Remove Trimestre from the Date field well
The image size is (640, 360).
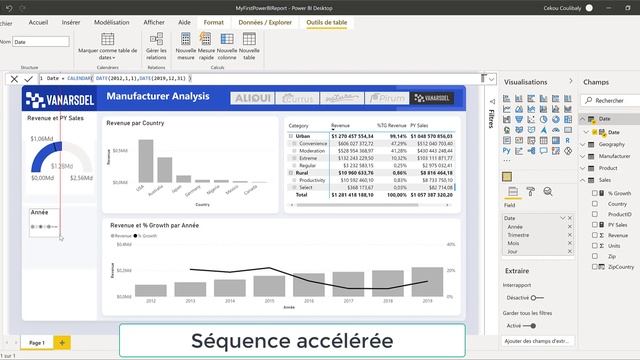pos(570,235)
